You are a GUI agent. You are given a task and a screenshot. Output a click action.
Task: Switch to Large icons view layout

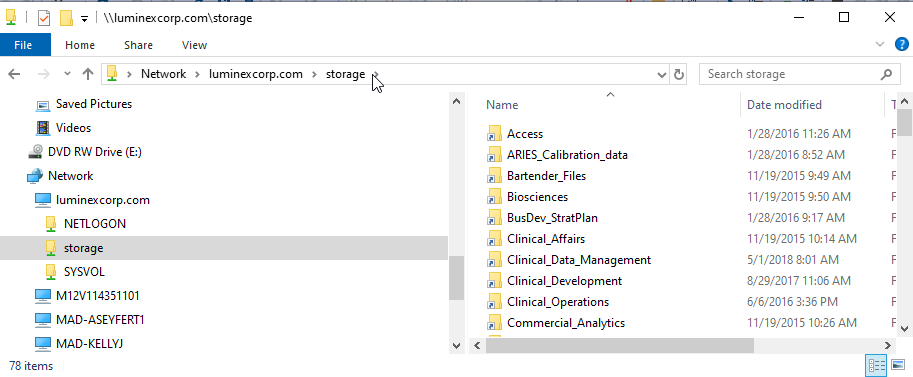coord(897,365)
